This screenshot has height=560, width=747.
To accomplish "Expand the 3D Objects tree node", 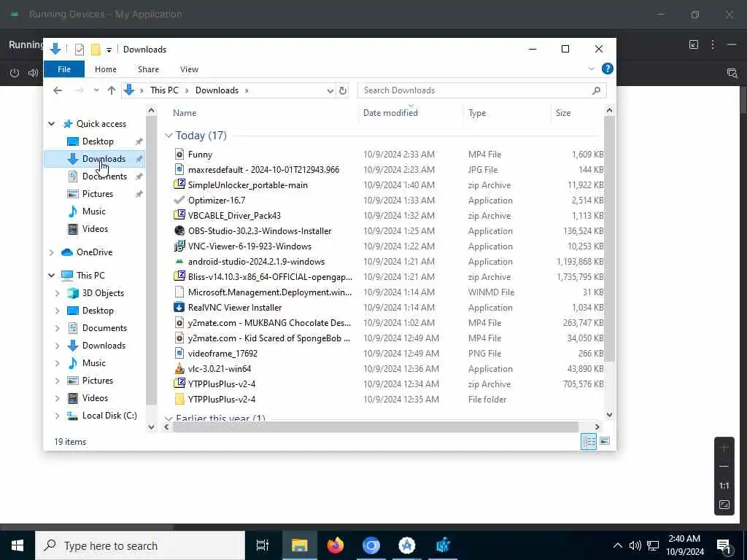I will [57, 293].
